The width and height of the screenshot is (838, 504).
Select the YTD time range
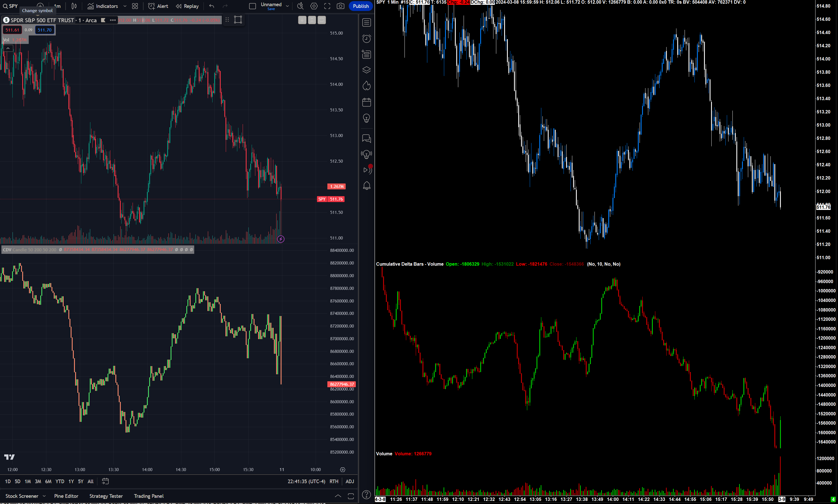point(60,481)
